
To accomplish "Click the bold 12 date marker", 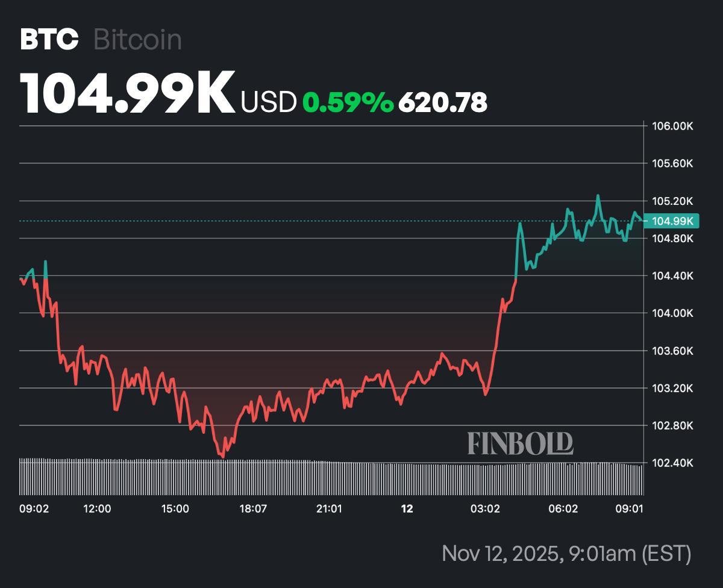I will [407, 508].
